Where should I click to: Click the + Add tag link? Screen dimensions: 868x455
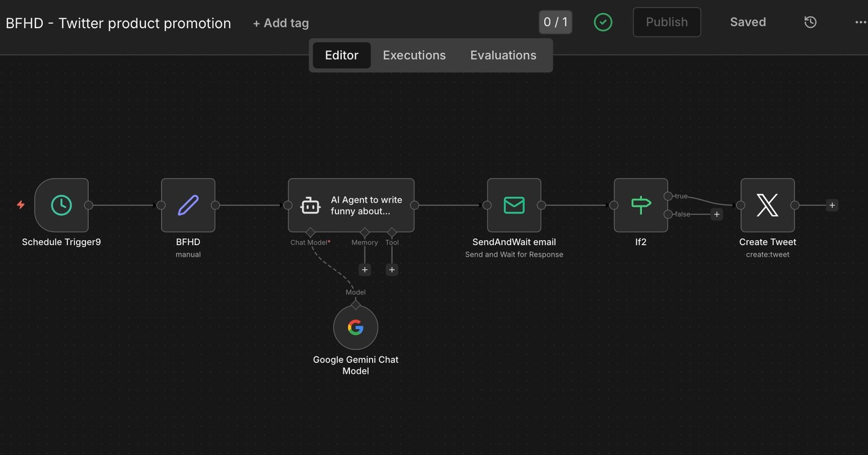click(x=280, y=23)
